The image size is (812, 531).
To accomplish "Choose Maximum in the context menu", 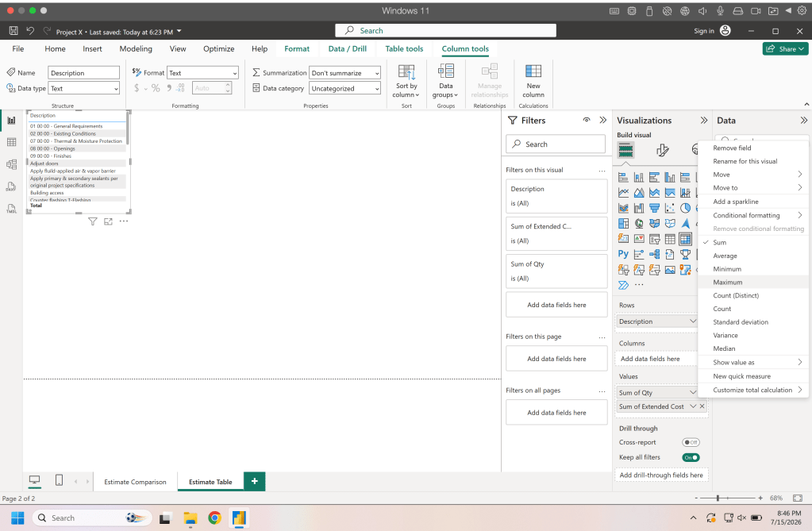I will 753,283.
